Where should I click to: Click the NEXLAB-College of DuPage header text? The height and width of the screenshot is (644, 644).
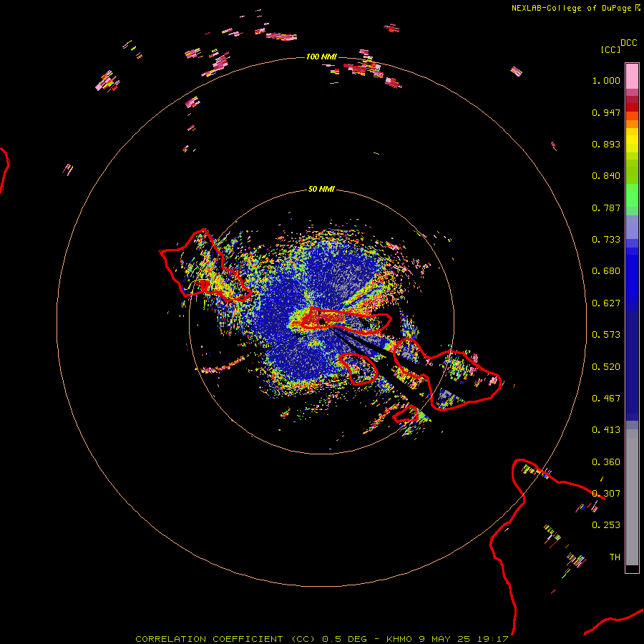(575, 8)
